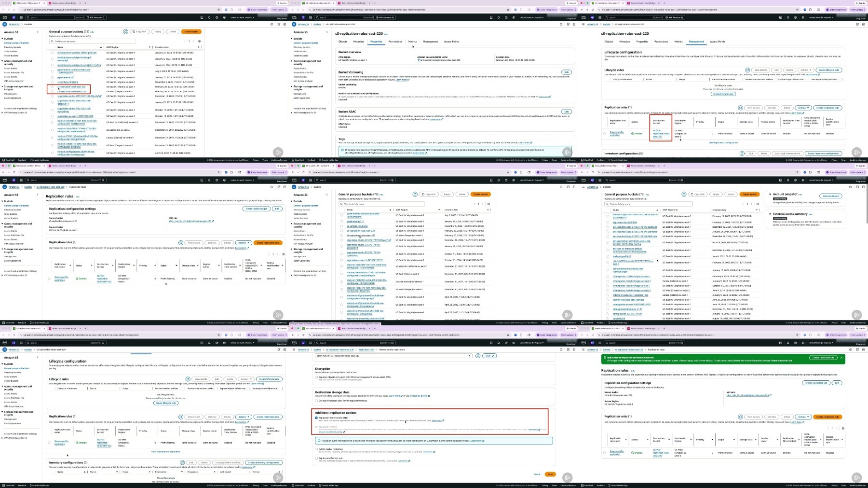Open CloudShell from footer bar of top-left window
Screen dimensions: 868x488
point(9,160)
